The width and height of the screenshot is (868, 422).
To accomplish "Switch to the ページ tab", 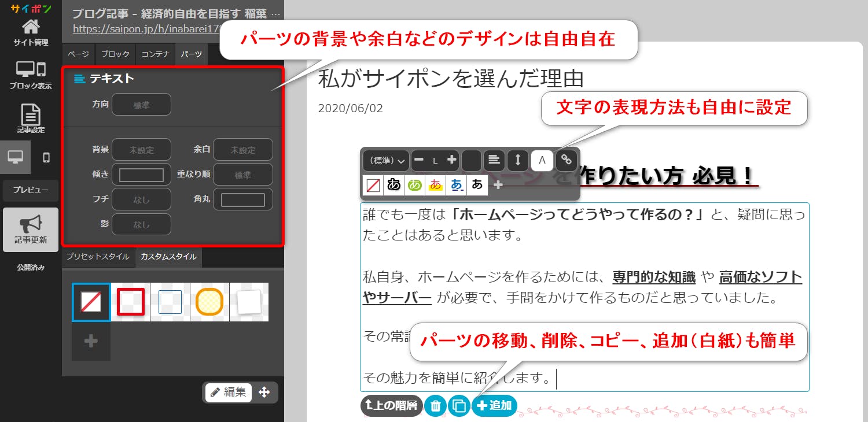I will 78,54.
